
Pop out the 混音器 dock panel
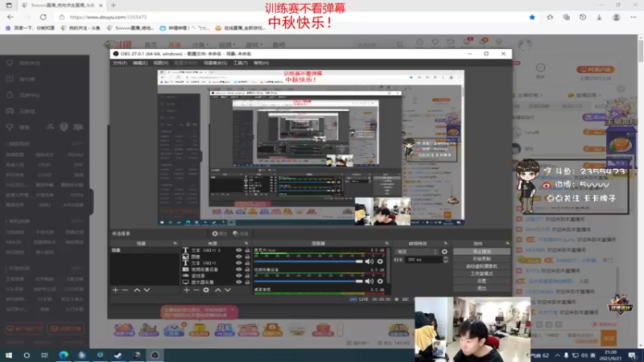tap(386, 244)
